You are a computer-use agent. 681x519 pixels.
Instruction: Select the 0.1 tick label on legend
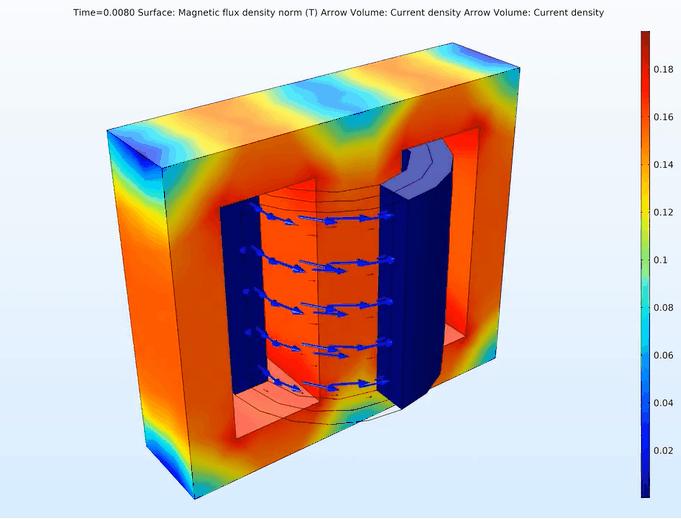(x=661, y=260)
